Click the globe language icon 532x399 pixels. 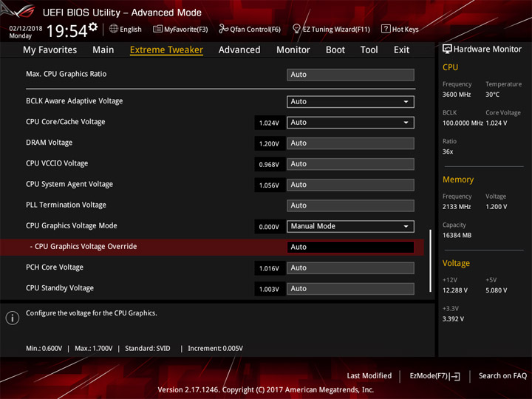(114, 29)
